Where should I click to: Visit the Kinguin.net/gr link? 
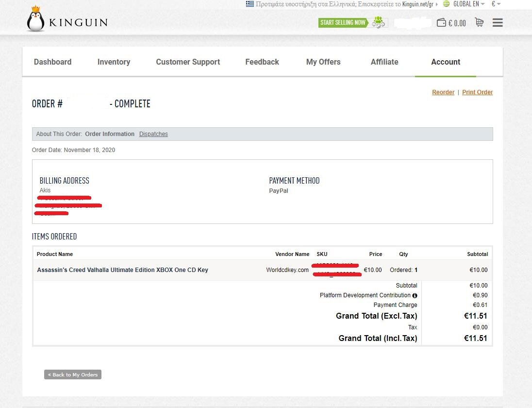(417, 4)
